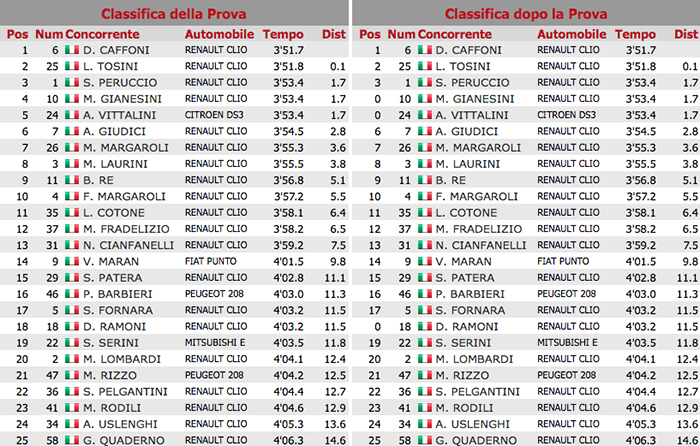700x446 pixels.
Task: Click Concorrente header in Classifica dopo la Prova
Action: (x=455, y=34)
